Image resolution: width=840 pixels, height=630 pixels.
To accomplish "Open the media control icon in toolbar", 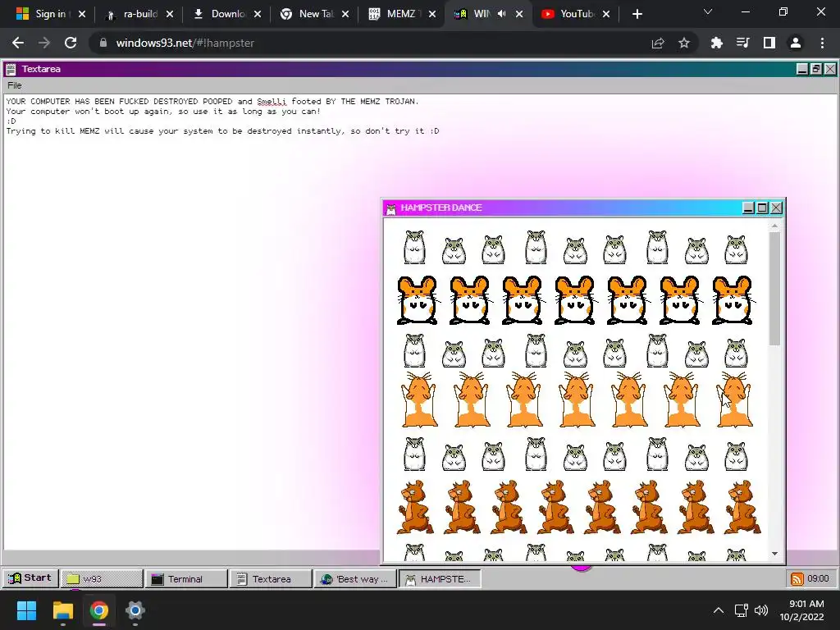I will (x=742, y=43).
